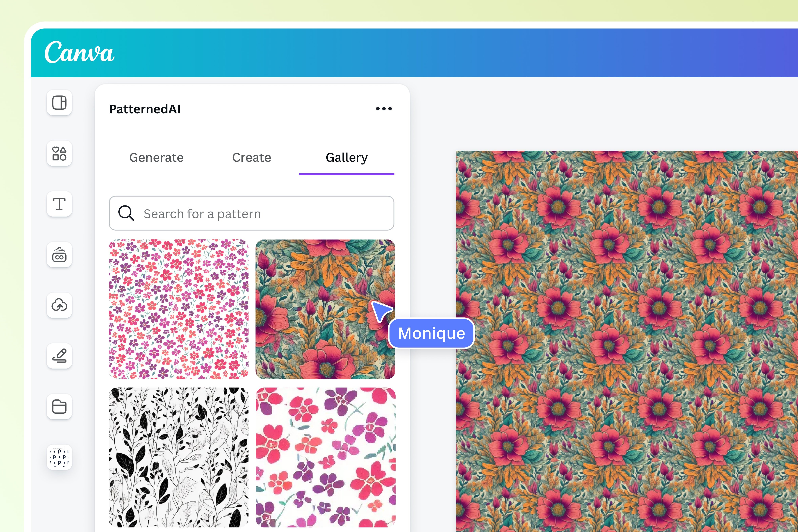Open the PatternedAI options menu
798x532 pixels.
(x=383, y=108)
